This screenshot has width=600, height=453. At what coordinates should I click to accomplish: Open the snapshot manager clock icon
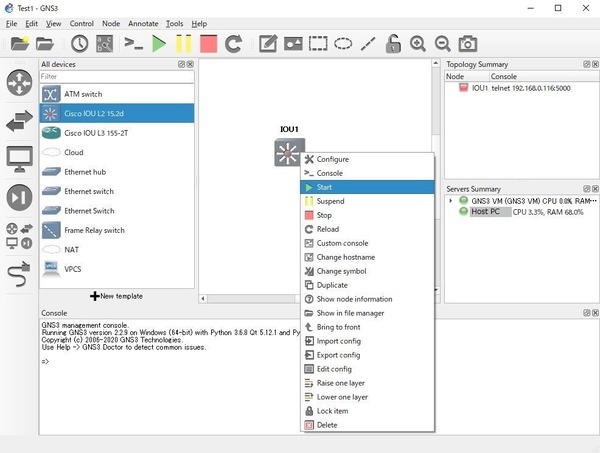pyautogui.click(x=80, y=44)
